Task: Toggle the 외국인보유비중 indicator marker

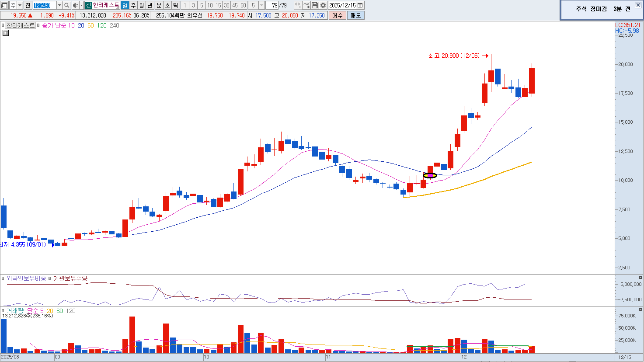Action: coord(3,278)
